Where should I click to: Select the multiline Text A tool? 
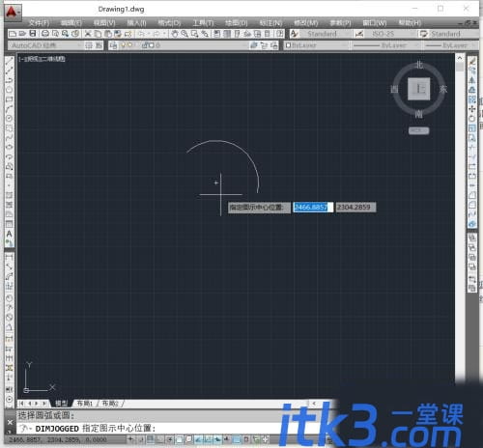click(10, 234)
